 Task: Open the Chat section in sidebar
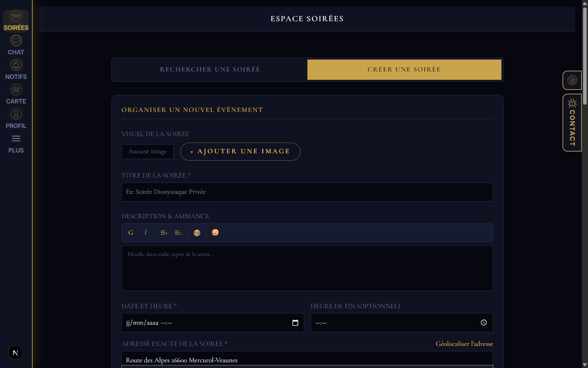click(x=16, y=45)
